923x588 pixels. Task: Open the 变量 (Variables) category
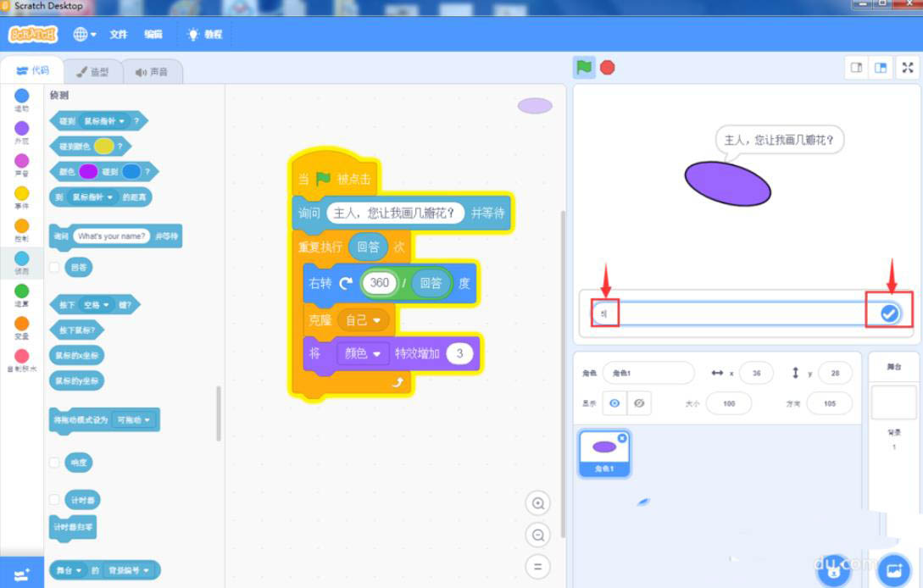tap(21, 325)
